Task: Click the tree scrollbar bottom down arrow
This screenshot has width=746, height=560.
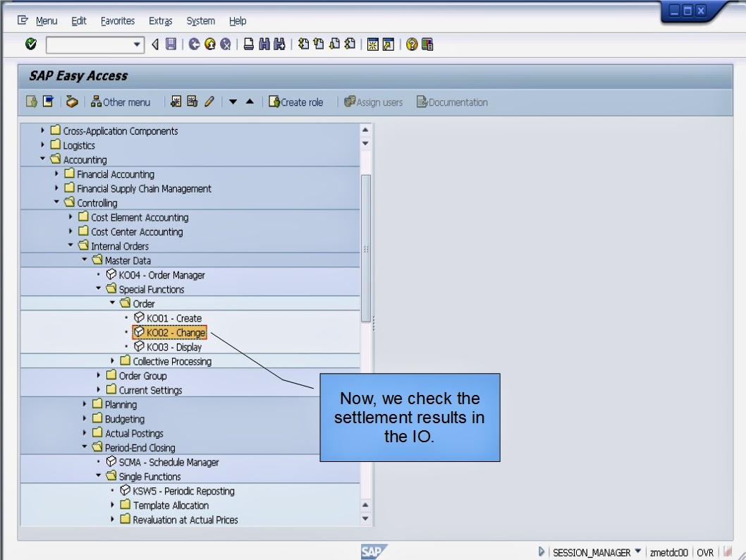Action: [365, 518]
